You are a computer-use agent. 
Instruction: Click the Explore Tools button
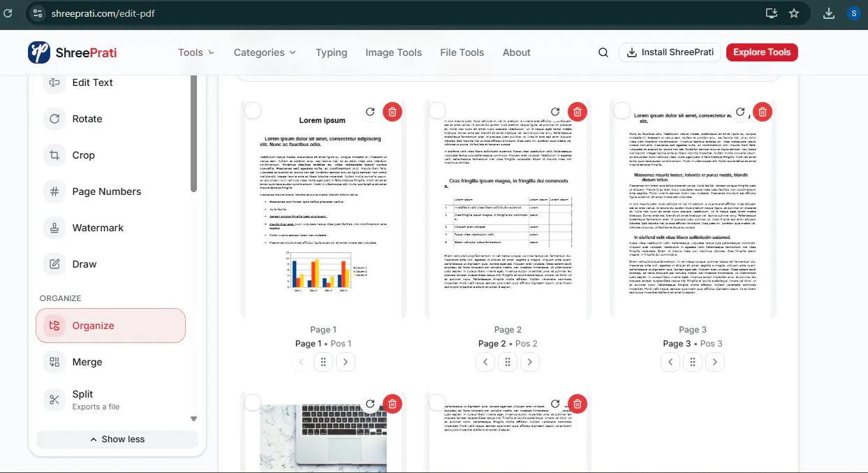(762, 52)
